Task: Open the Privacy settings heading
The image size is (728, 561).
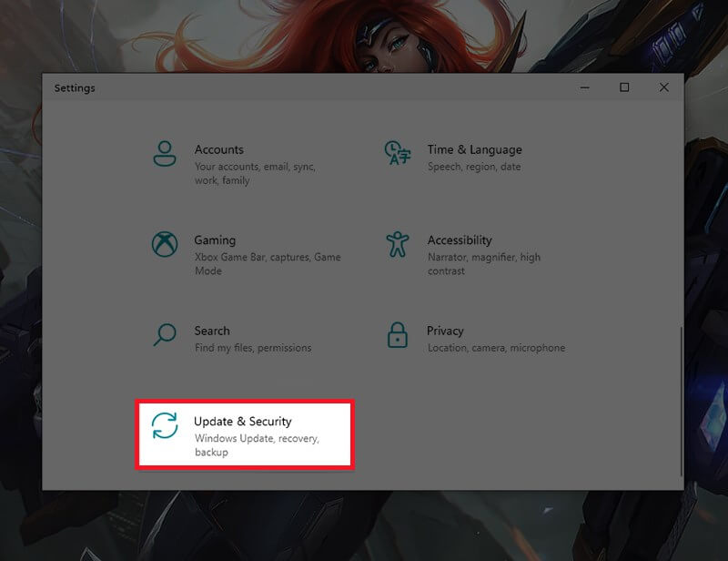Action: pyautogui.click(x=445, y=331)
